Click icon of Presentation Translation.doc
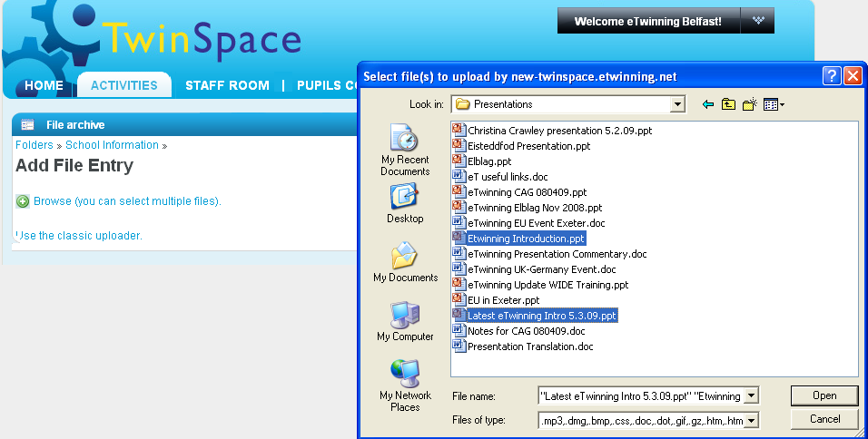The height and width of the screenshot is (439, 868). pyautogui.click(x=459, y=346)
